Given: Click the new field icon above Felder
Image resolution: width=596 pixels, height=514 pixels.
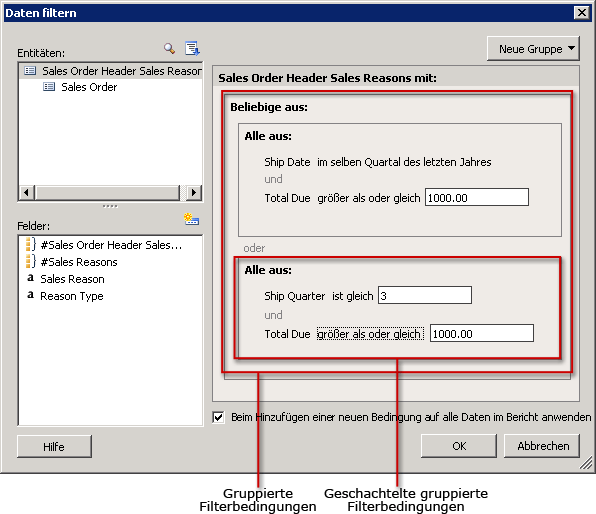Looking at the screenshot, I should coord(192,219).
